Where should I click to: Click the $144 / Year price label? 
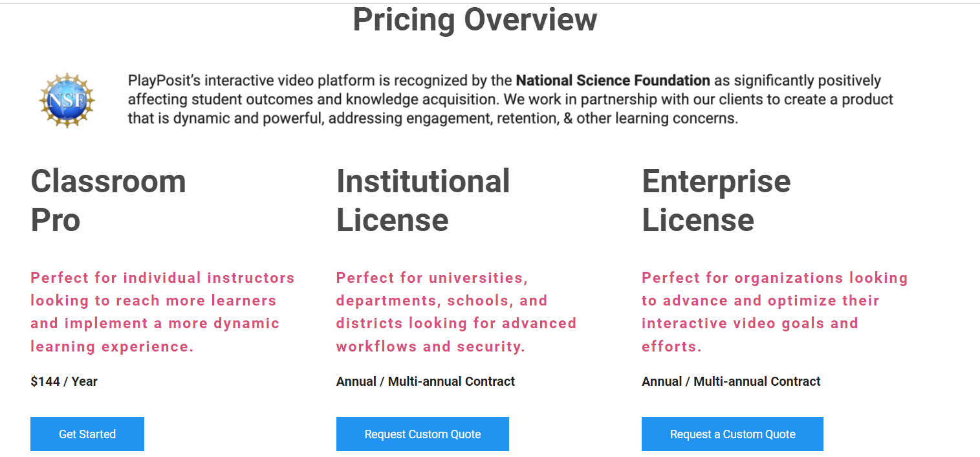(64, 381)
